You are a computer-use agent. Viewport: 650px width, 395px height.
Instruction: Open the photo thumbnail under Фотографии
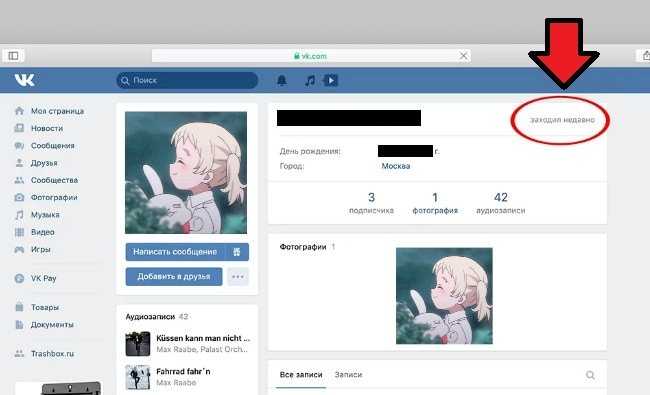click(x=444, y=296)
